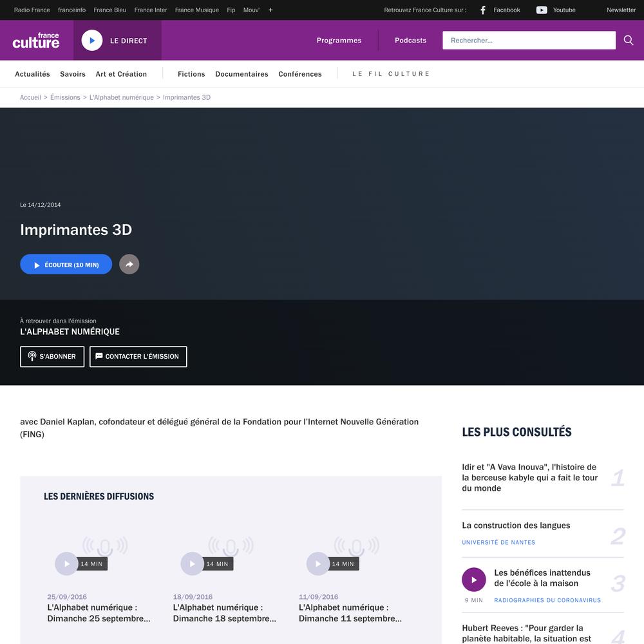644x644 pixels.
Task: Open Mouv' link in top bar
Action: click(x=251, y=10)
